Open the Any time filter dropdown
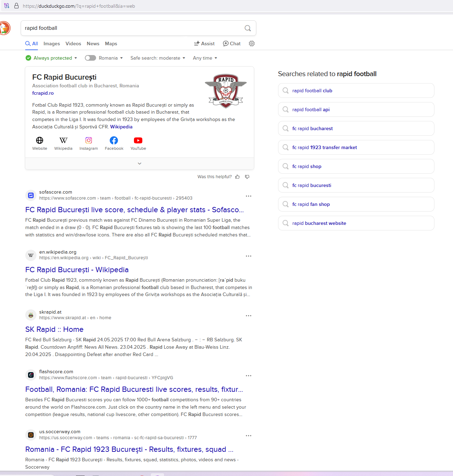The image size is (453, 476). [x=205, y=58]
